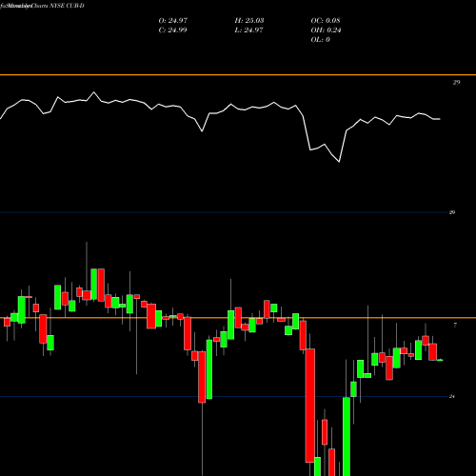Click the open value O: 24.97
This screenshot has height=476, width=476.
point(173,21)
